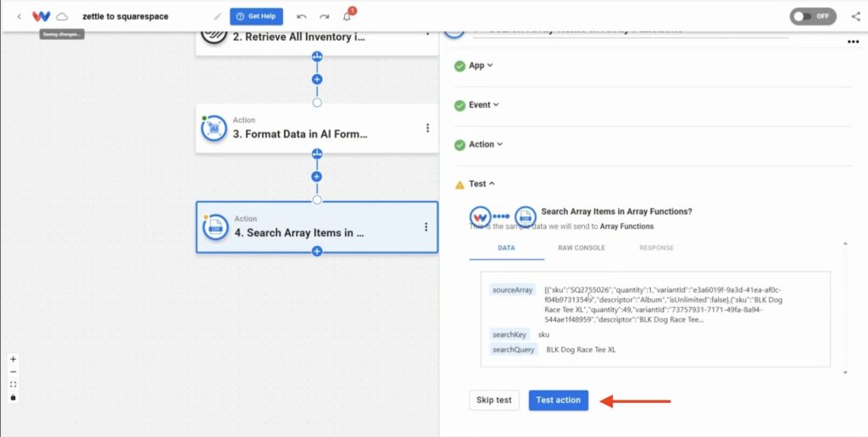This screenshot has height=437, width=868.
Task: Click the test panel scrollbar down arrow
Action: [845, 373]
